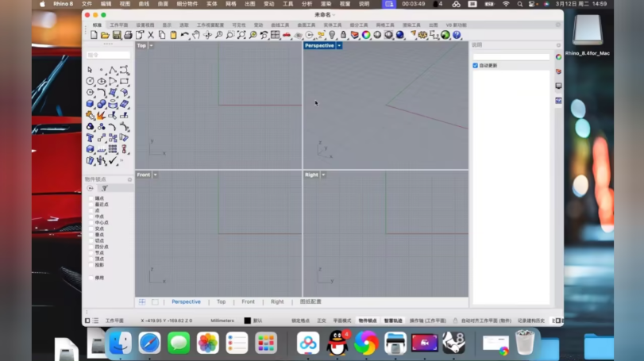Open the 曲线 menu in menu bar

[x=145, y=4]
